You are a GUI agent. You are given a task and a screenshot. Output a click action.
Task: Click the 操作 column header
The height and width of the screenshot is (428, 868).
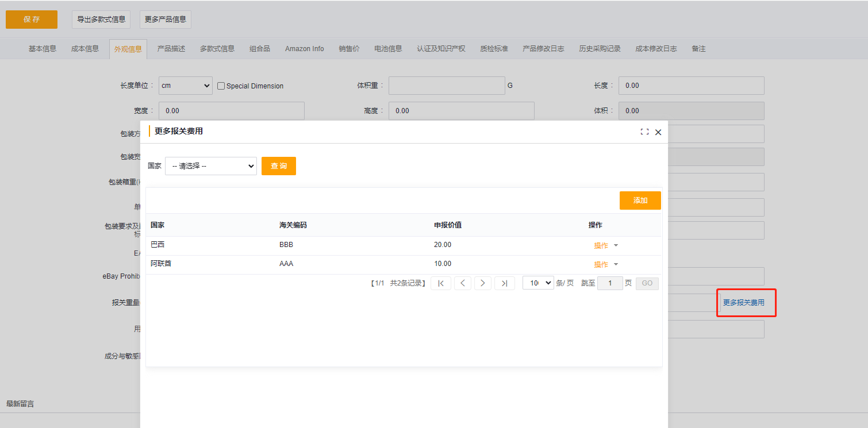click(596, 225)
